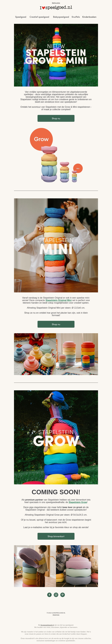Click the Grow and Mini product illustration
The width and height of the screenshot is (112, 644).
[56, 155]
